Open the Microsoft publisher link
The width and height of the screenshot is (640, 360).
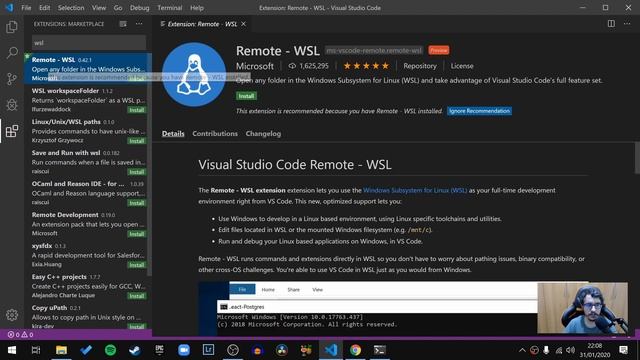click(255, 66)
